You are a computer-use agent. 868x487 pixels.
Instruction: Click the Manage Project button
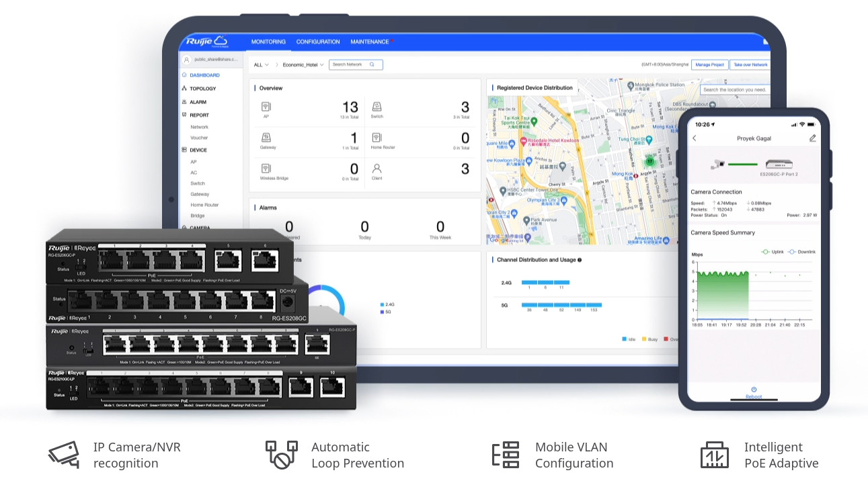[x=709, y=64]
